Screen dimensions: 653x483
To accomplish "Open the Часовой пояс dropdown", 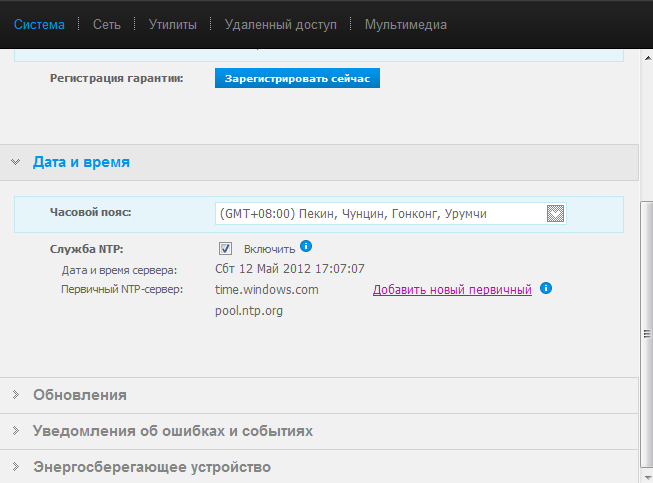I will [x=390, y=214].
